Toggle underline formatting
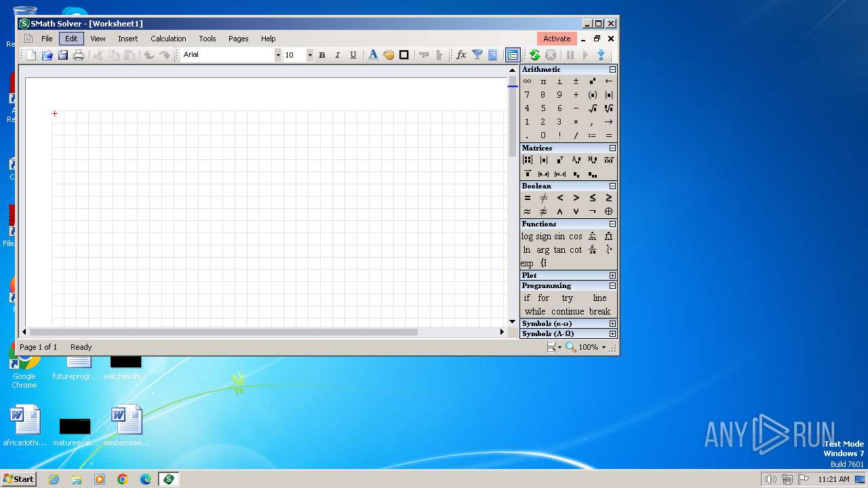This screenshot has width=868, height=488. (353, 55)
